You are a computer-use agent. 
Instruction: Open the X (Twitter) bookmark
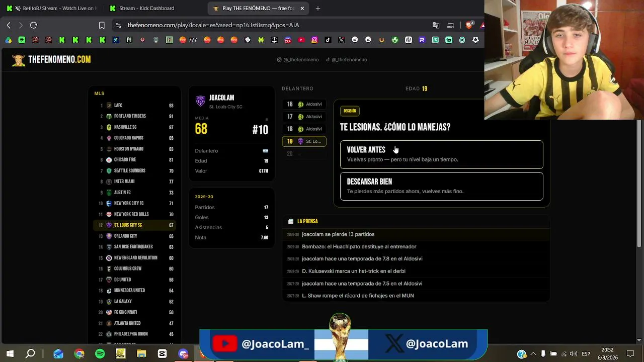pyautogui.click(x=342, y=40)
